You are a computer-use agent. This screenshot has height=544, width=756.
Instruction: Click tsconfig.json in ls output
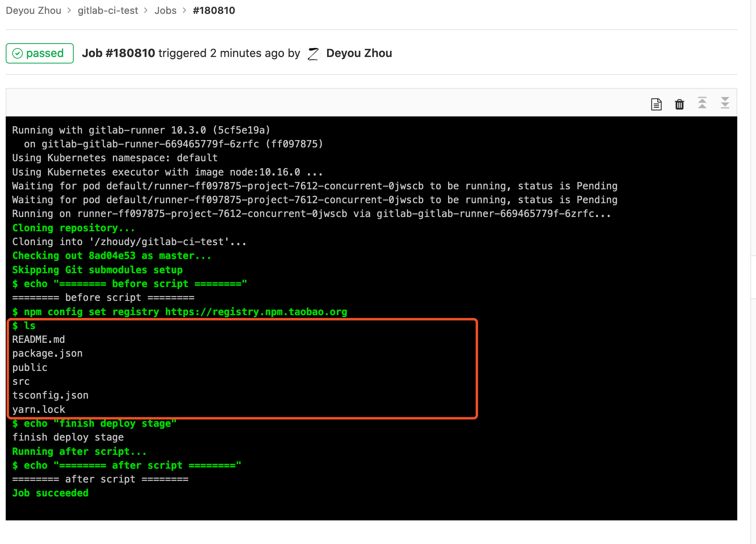point(50,395)
